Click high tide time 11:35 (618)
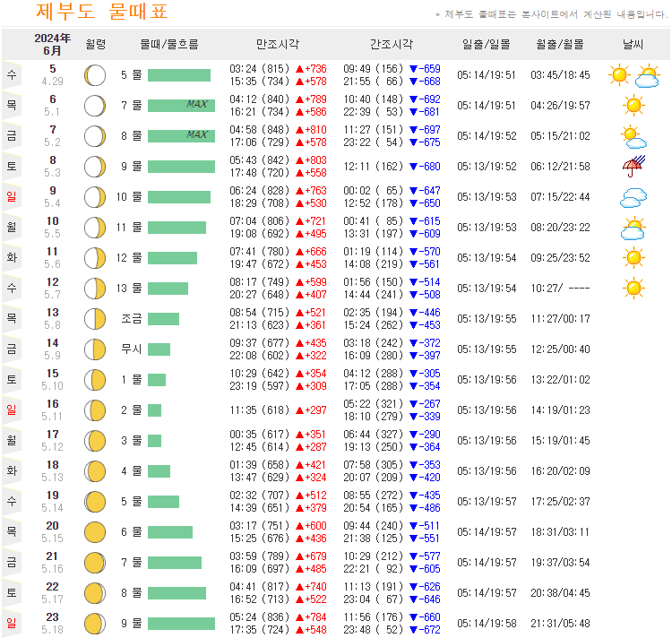Screen dimensions: 672x638 [259, 410]
